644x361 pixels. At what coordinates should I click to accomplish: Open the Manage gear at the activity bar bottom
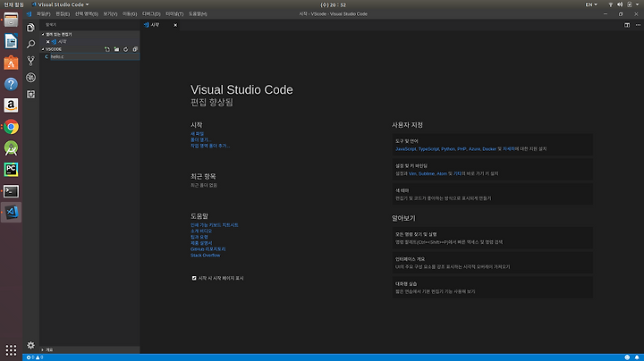coord(30,345)
